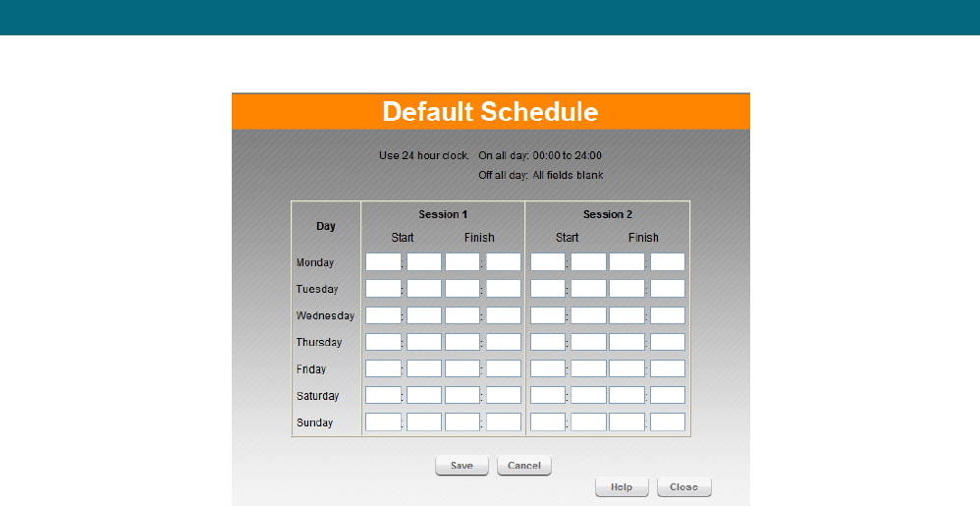This screenshot has height=506, width=980.
Task: Focus Thursday Session 2 start hour field
Action: coord(548,342)
